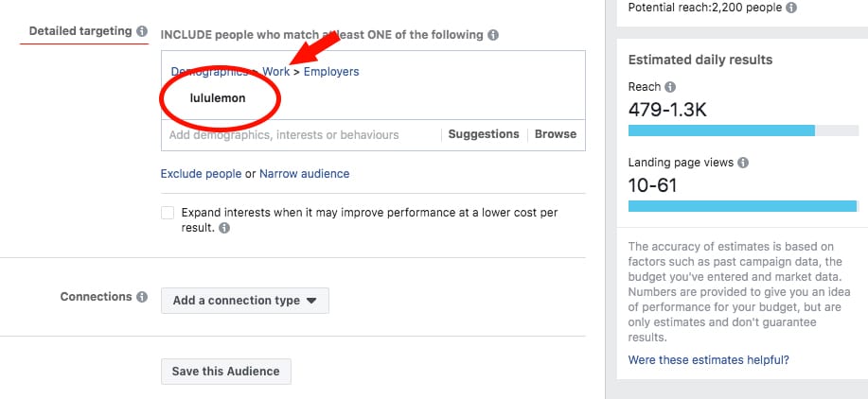This screenshot has height=399, width=868.
Task: Click the Exclude people link
Action: pyautogui.click(x=202, y=174)
